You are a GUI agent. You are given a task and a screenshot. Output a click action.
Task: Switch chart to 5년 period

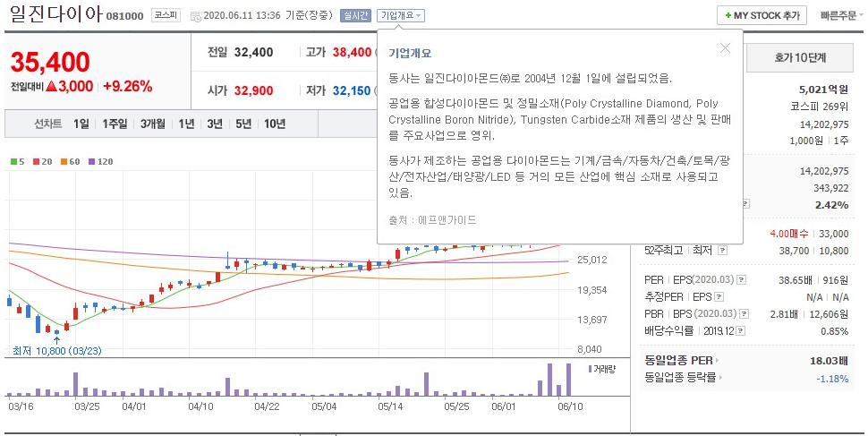pos(243,124)
